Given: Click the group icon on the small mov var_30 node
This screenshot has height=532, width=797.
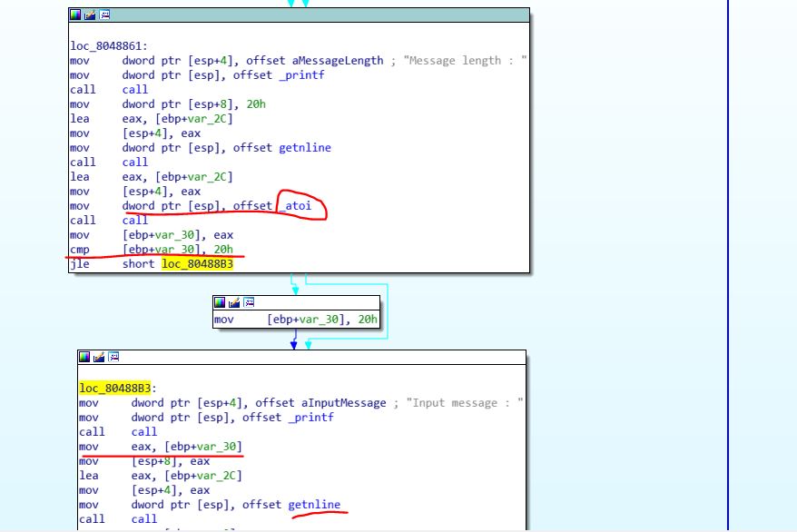Looking at the screenshot, I should [x=249, y=303].
